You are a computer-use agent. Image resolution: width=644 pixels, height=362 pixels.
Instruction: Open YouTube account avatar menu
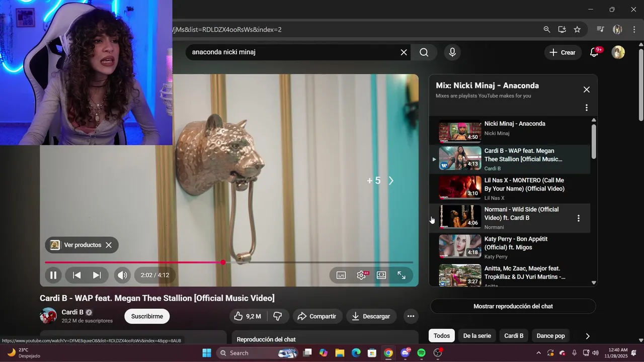pos(618,52)
